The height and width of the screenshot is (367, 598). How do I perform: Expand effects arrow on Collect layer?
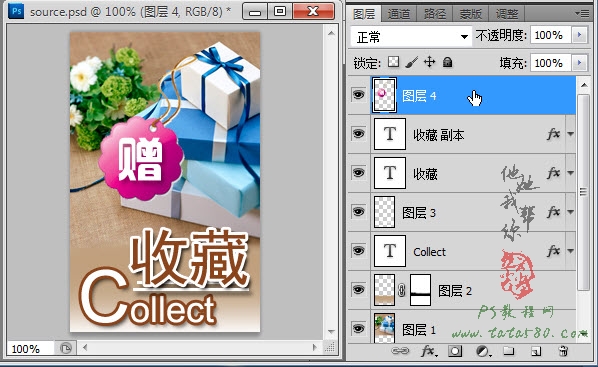pos(570,251)
